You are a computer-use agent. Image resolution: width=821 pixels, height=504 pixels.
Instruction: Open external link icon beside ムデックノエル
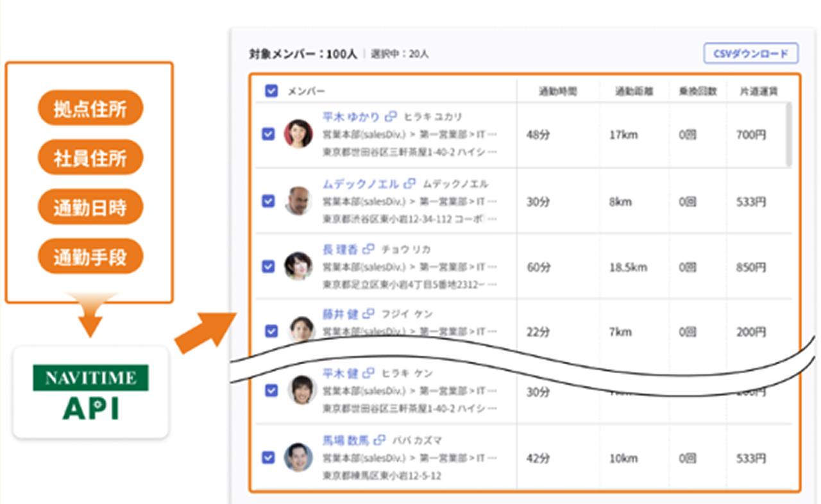(x=409, y=183)
